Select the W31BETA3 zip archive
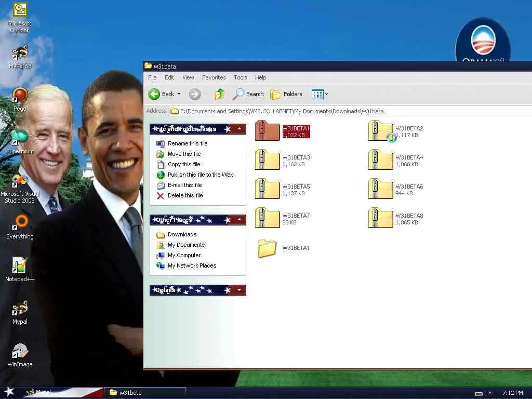The width and height of the screenshot is (532, 399). tap(282, 160)
